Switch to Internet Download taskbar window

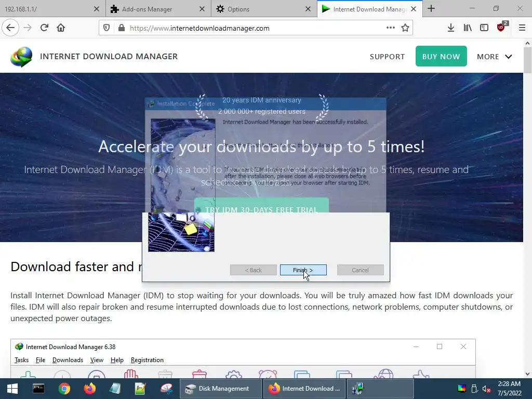click(x=304, y=389)
